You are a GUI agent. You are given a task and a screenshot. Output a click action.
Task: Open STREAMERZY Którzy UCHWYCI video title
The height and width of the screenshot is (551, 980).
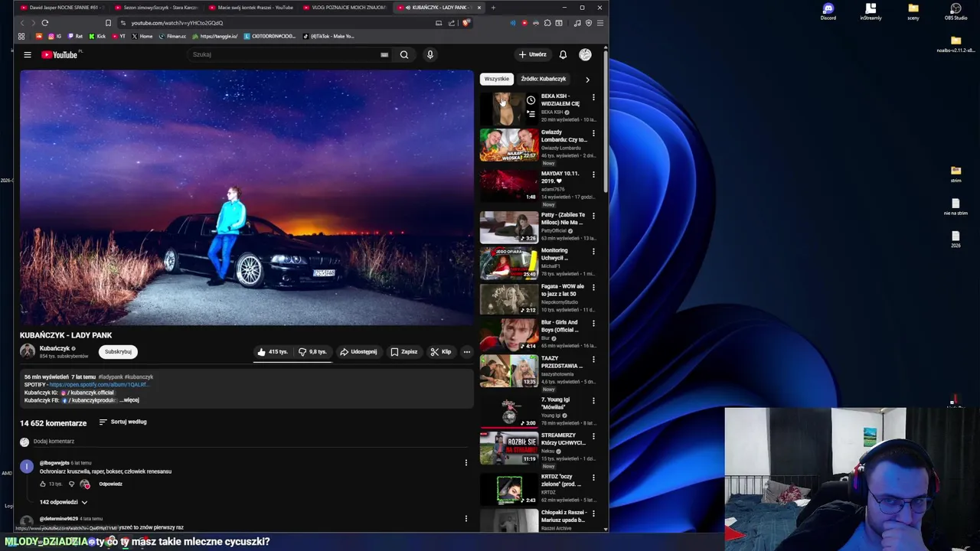coord(563,439)
